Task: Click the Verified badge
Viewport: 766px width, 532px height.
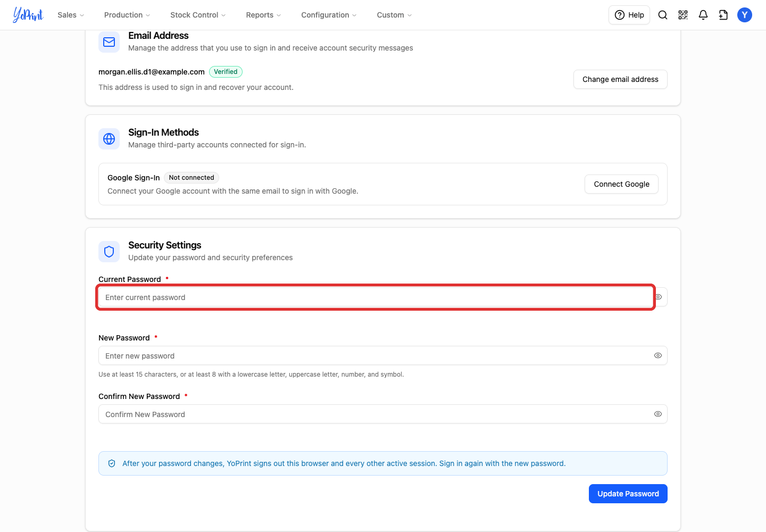Action: click(226, 72)
